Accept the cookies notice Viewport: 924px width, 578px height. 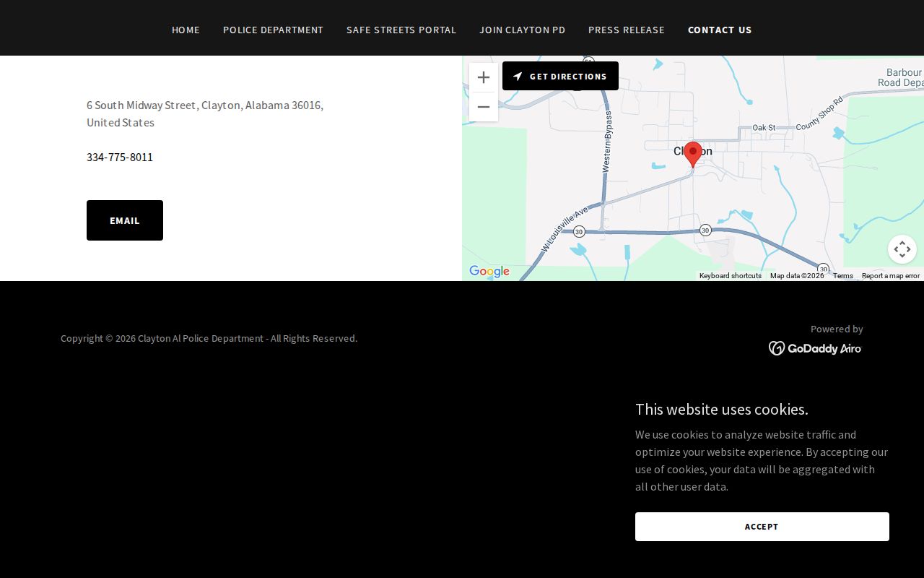pyautogui.click(x=762, y=527)
